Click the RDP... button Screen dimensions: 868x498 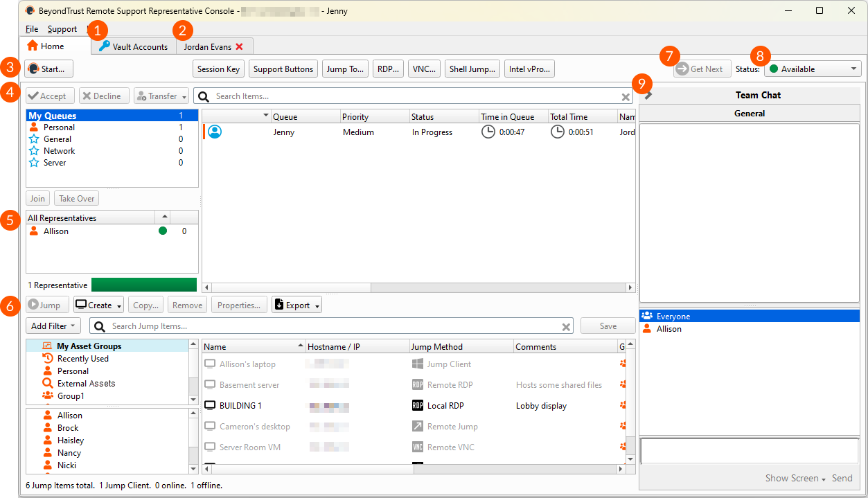point(388,69)
